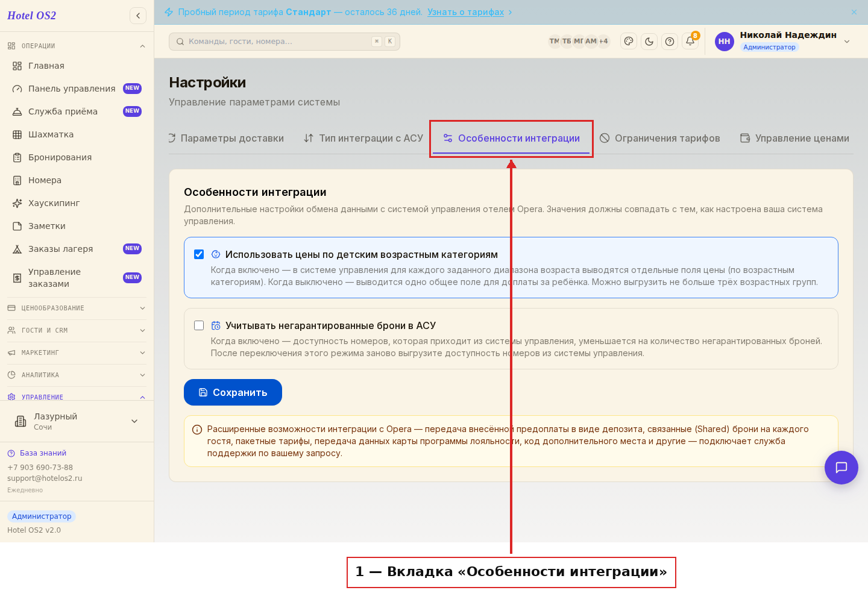The image size is (868, 602).
Task: Collapse the УПРАВЛЕНИЕ section
Action: tap(77, 397)
